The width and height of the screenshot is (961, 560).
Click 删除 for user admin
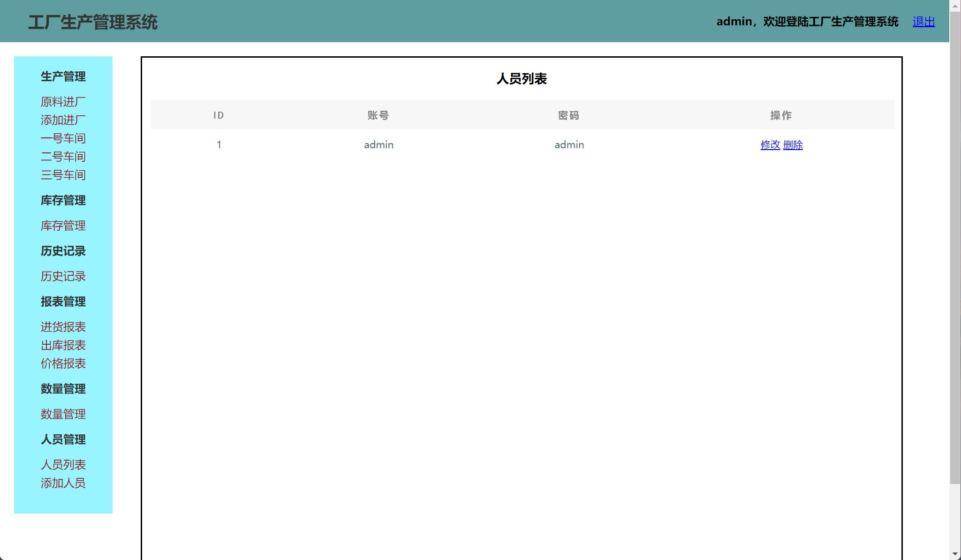tap(793, 145)
